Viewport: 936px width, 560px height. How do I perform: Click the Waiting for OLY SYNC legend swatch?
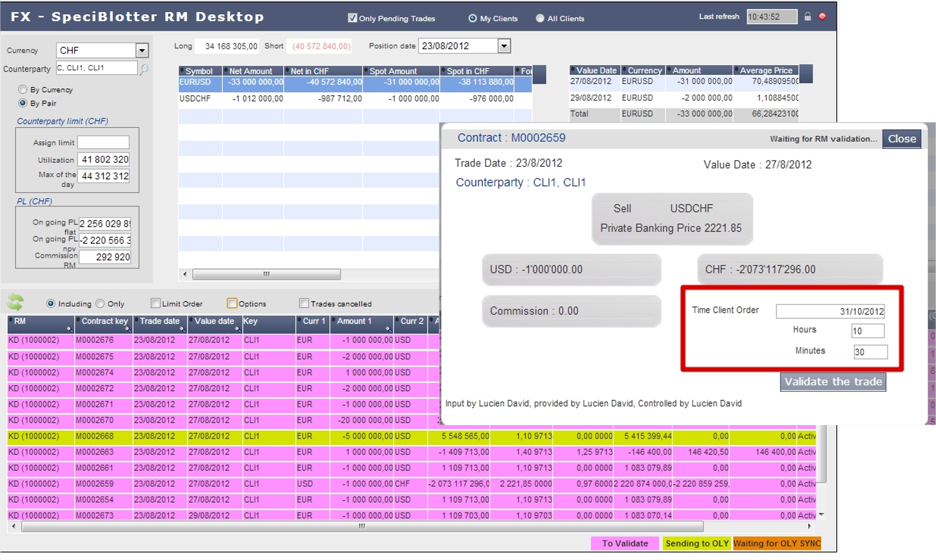point(777,543)
